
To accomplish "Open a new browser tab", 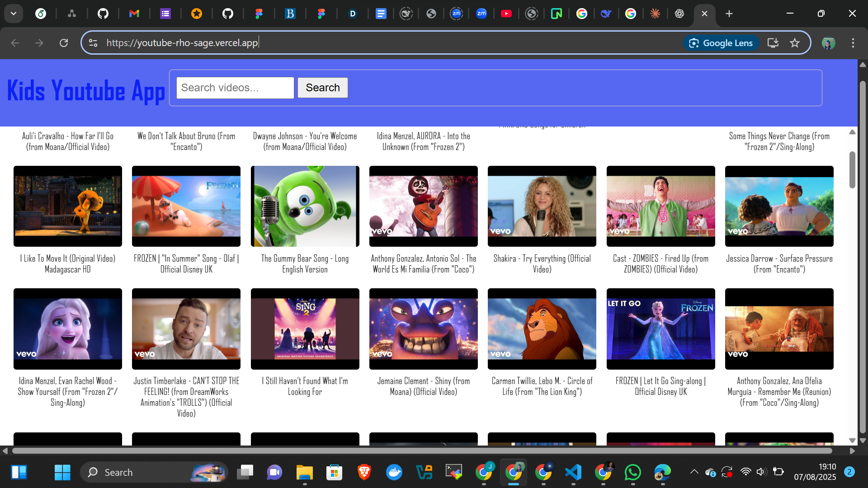I will point(729,14).
